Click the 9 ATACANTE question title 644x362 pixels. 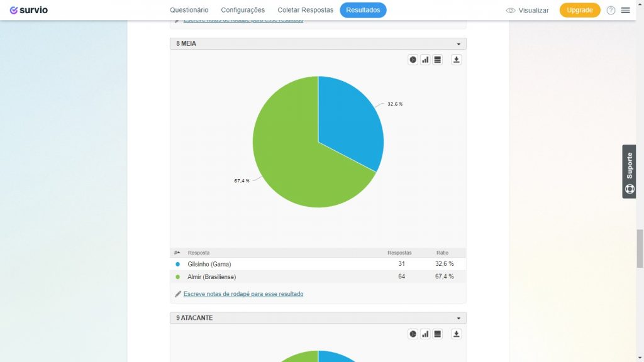coord(194,318)
